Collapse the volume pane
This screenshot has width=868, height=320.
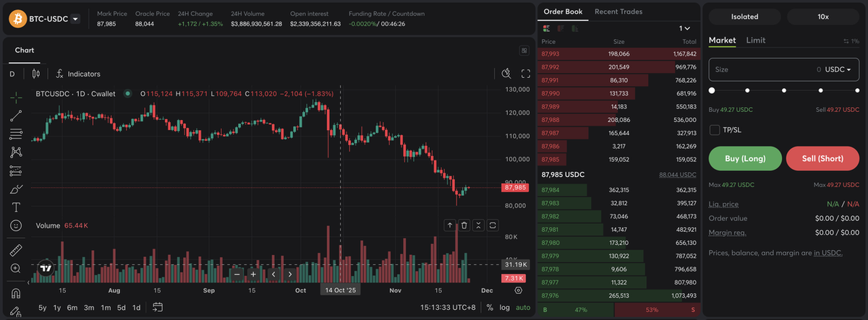479,225
